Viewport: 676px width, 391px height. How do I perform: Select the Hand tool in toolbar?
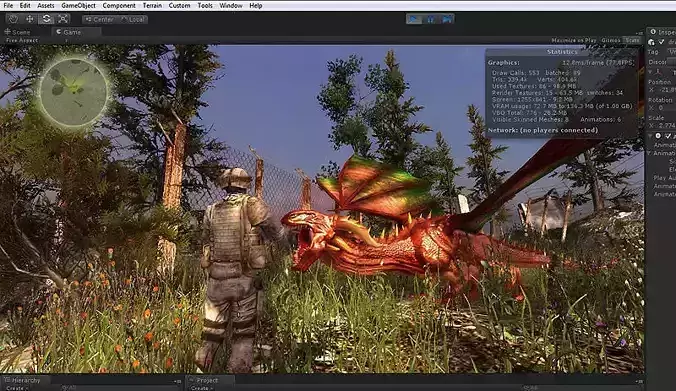(x=13, y=19)
